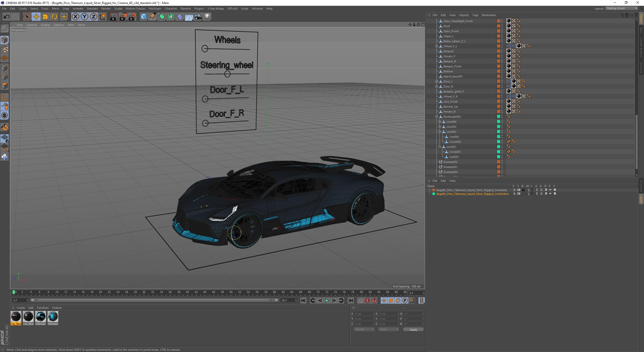Add a Cube primitive object
Image resolution: width=644 pixels, height=352 pixels.
144,17
